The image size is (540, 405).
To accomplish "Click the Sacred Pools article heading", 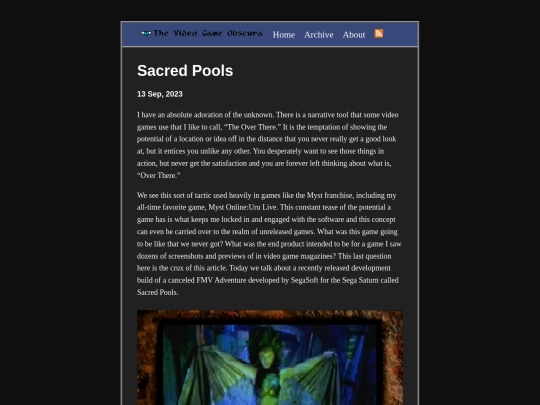I will 185,71.
